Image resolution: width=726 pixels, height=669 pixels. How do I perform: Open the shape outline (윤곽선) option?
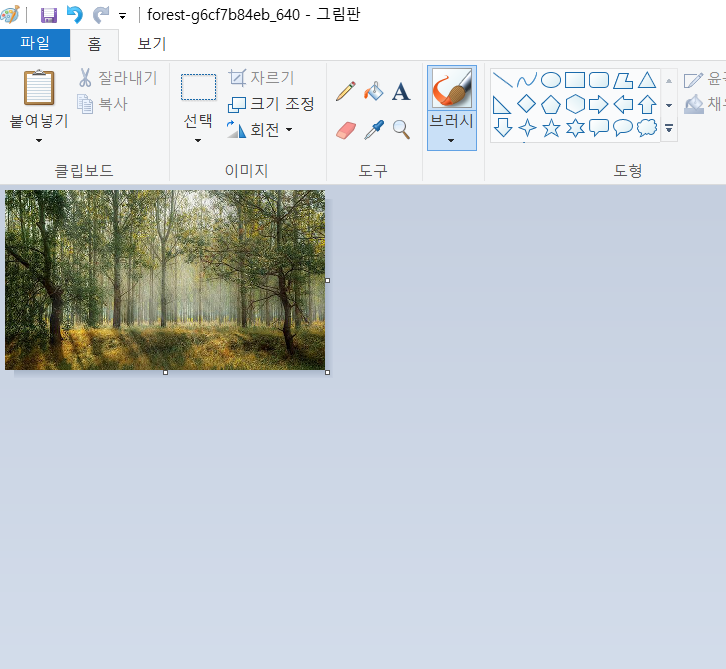[x=705, y=79]
